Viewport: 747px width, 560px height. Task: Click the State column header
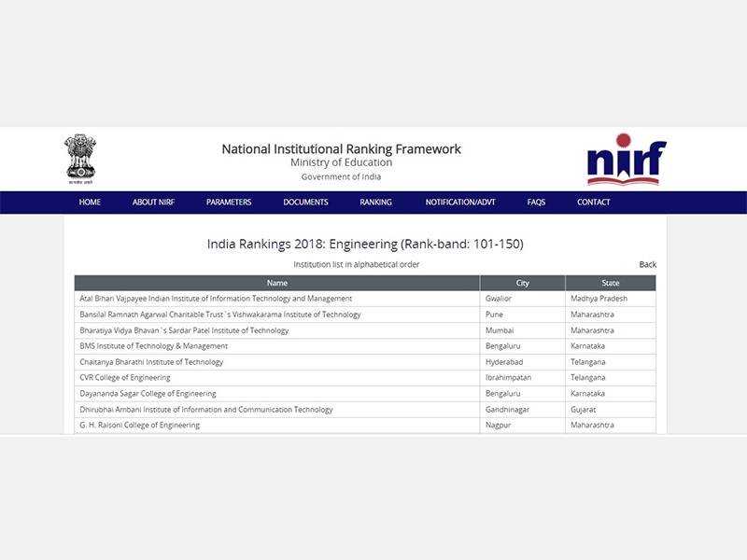[611, 283]
